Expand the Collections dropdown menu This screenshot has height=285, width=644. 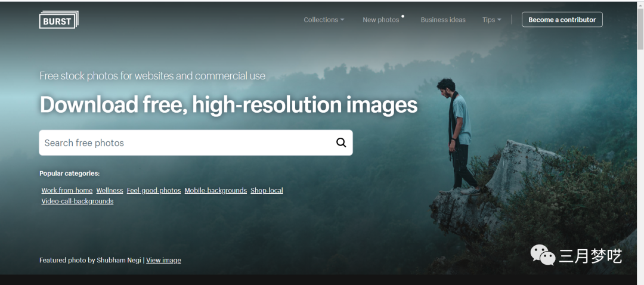[x=324, y=20]
